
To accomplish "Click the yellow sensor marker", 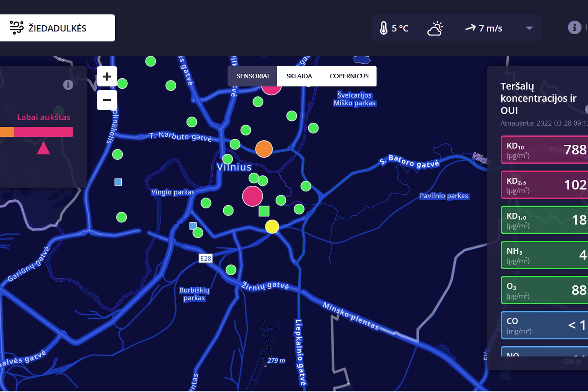I will pyautogui.click(x=272, y=227).
